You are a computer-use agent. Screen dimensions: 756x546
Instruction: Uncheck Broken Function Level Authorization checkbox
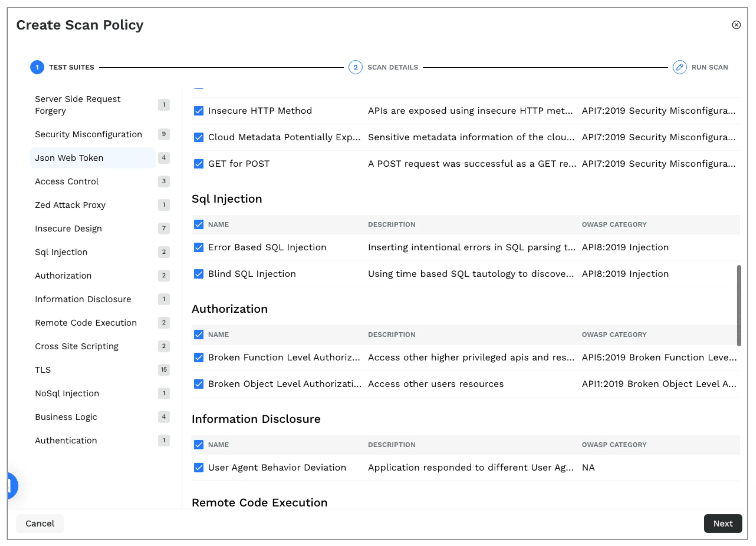199,357
